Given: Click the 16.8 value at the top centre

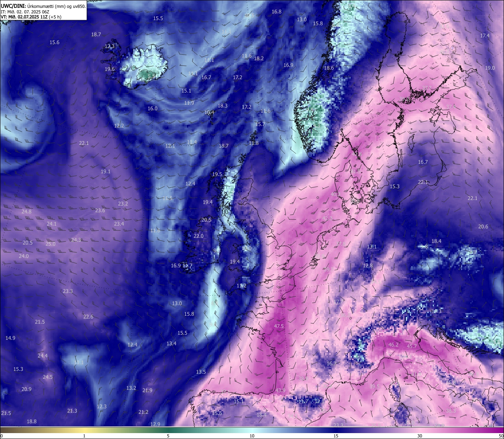Looking at the screenshot, I should click(276, 12).
